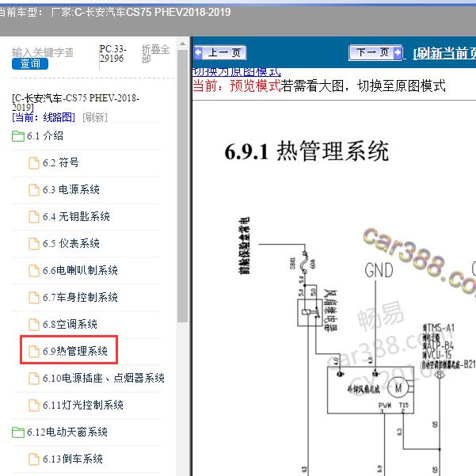Image resolution: width=476 pixels, height=476 pixels.
Task: Click the page icon beside 6.10电源插座、点烟器系统
Action: tap(34, 379)
